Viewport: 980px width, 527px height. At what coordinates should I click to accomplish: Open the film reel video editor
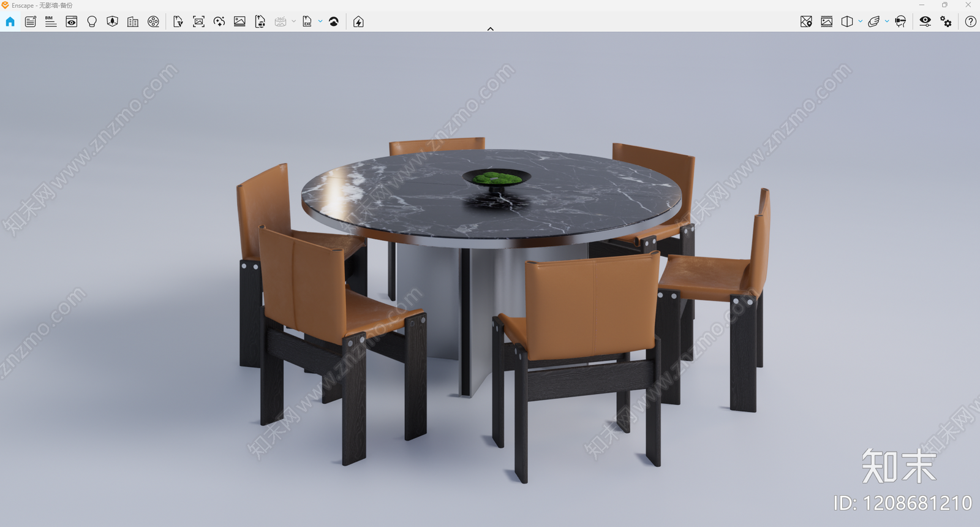pyautogui.click(x=153, y=21)
